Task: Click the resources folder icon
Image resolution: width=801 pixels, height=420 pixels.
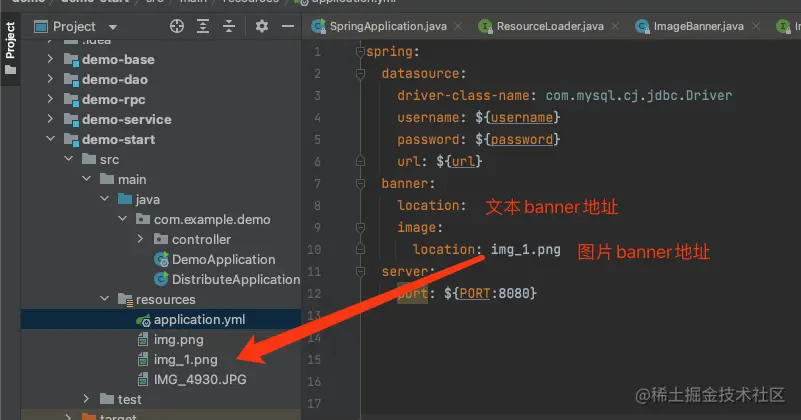Action: coord(125,299)
